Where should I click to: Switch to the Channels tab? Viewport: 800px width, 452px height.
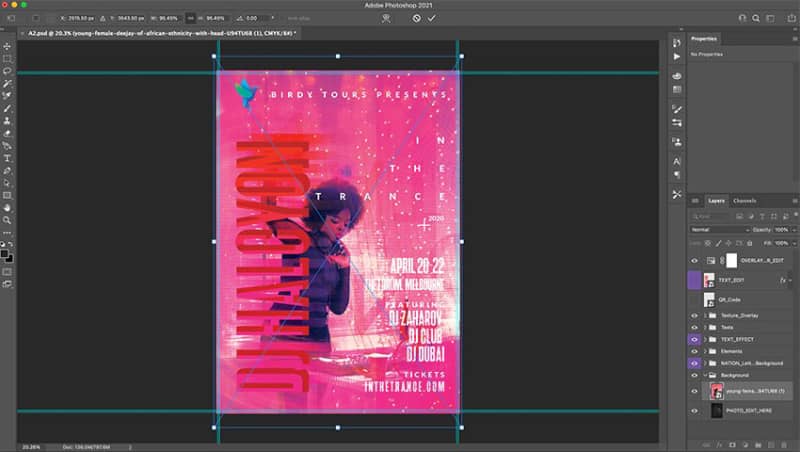(744, 201)
